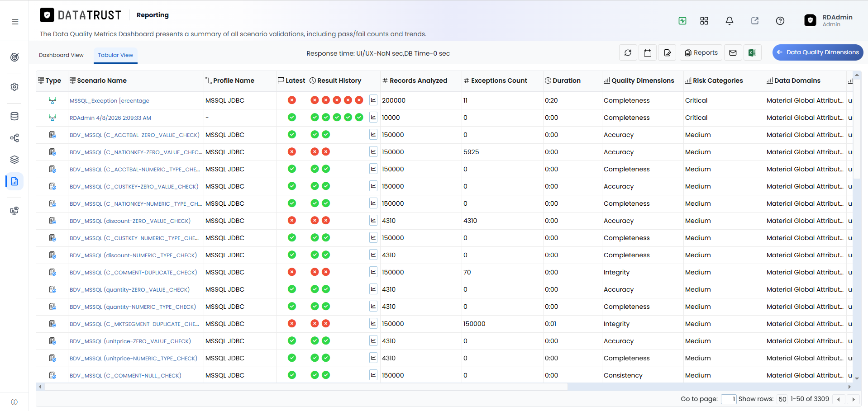Click the vertical scrollbar of the table
This screenshot has width=868, height=411.
pyautogui.click(x=857, y=129)
